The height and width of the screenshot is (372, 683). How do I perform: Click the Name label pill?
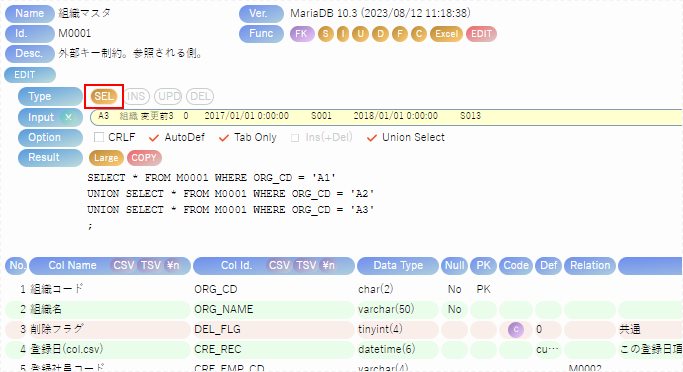tap(30, 14)
